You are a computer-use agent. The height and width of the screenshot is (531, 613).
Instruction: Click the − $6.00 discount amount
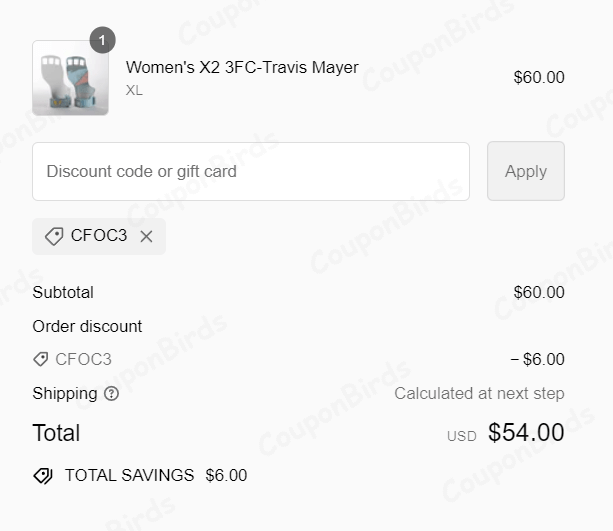[537, 360]
